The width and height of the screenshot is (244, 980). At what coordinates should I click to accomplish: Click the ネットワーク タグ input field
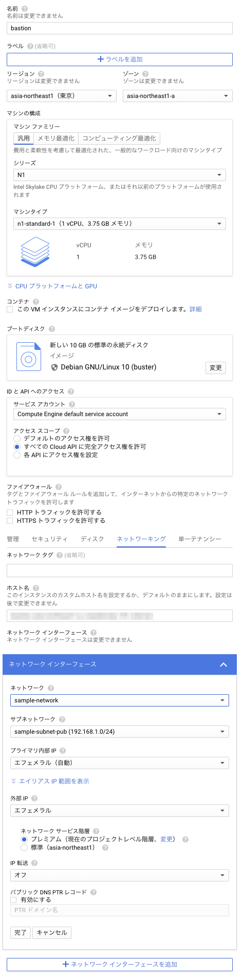pos(120,570)
